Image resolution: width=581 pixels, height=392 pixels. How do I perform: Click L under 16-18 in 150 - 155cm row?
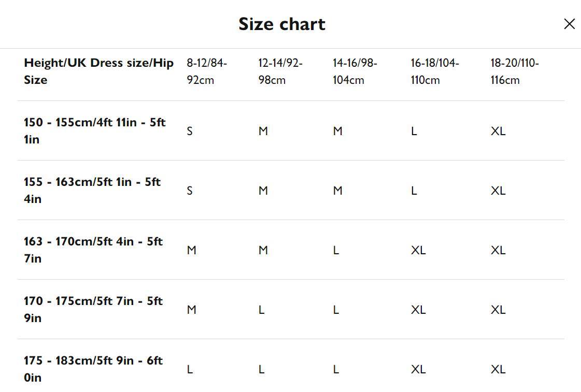pos(414,131)
